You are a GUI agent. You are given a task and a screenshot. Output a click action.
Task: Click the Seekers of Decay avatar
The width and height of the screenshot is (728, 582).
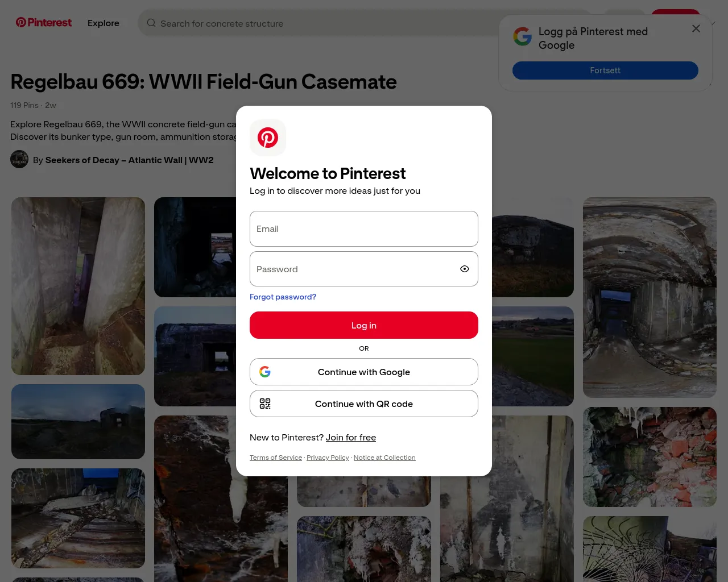[19, 159]
